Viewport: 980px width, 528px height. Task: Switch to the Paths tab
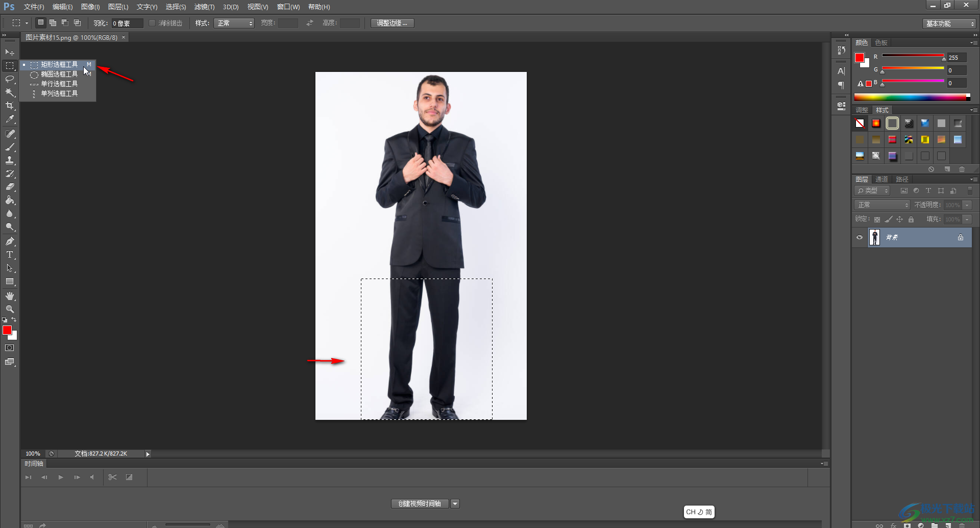pos(902,179)
